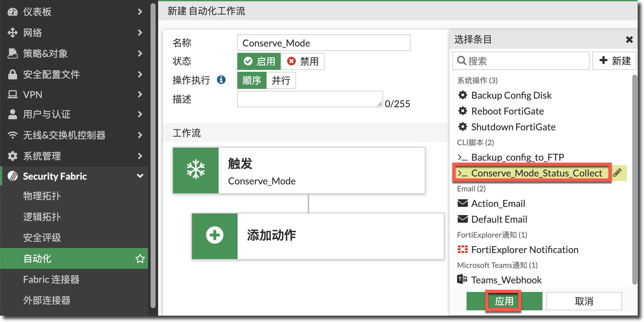
Task: Switch operation execution to 并行
Action: click(281, 80)
